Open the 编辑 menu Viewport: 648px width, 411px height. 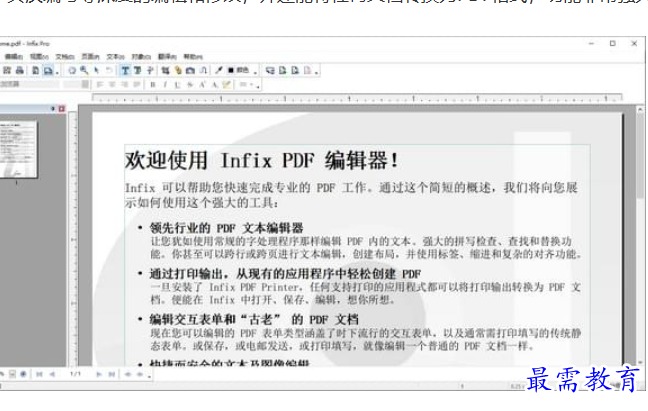click(14, 57)
